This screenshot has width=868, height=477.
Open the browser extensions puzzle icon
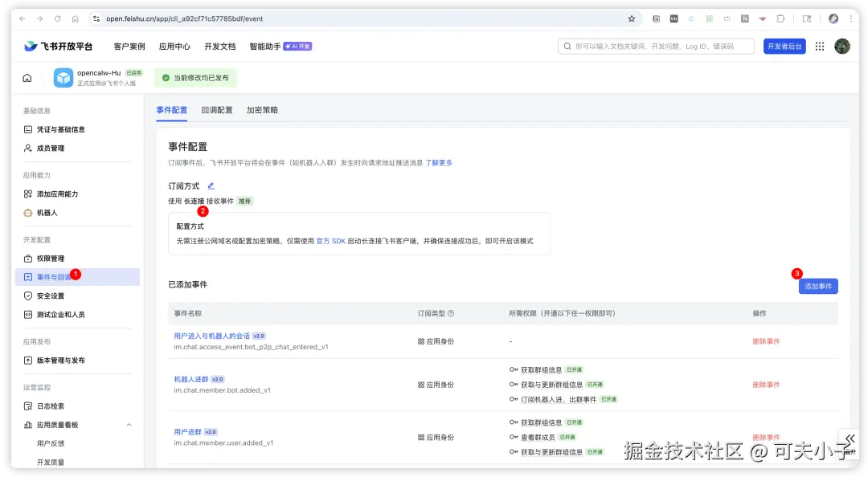(780, 18)
